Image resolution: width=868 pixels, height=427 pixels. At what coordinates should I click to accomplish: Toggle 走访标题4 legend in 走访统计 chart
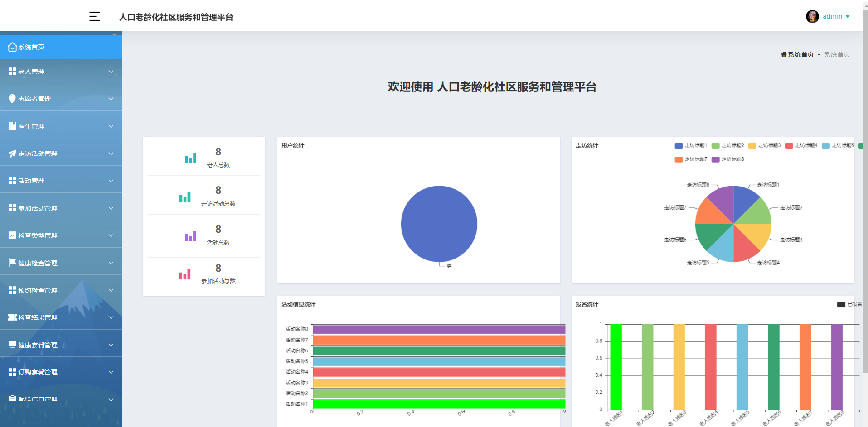pos(801,145)
